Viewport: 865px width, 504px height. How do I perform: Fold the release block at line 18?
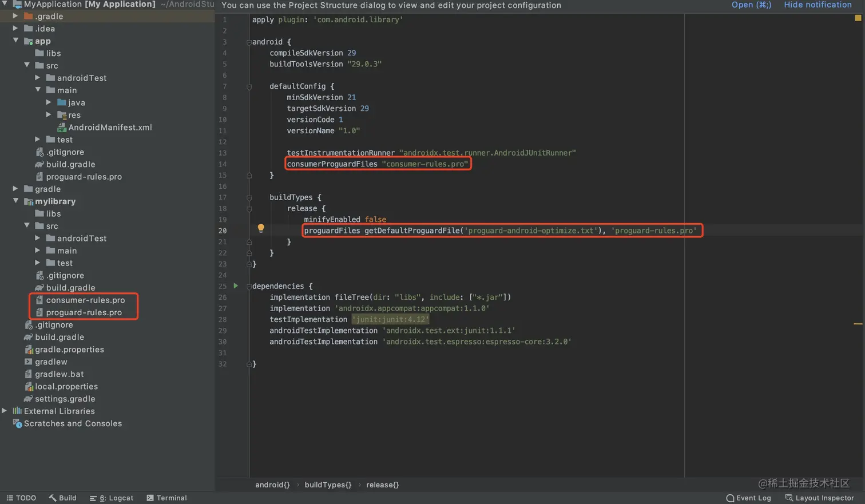[249, 209]
